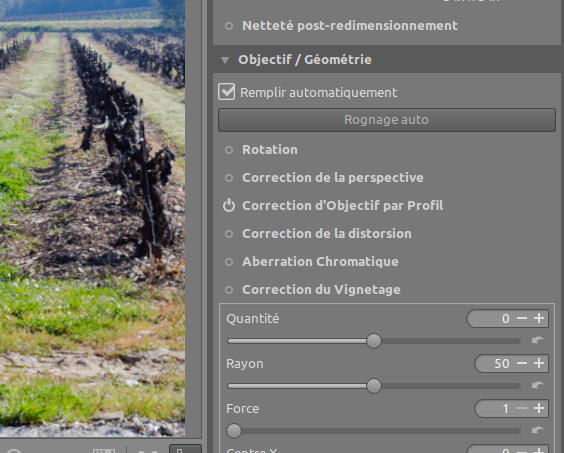This screenshot has height=453, width=564.
Task: Expand Correction d'Objectif par Profil section
Action: 342,206
